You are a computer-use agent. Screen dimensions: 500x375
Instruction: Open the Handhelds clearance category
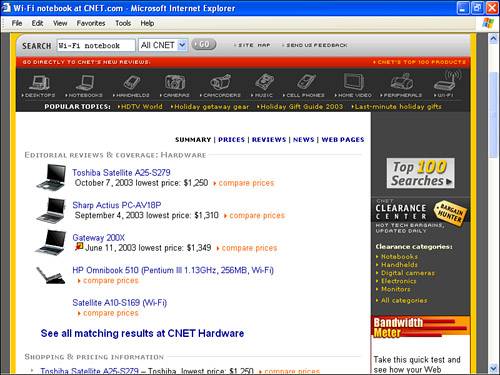pyautogui.click(x=397, y=265)
